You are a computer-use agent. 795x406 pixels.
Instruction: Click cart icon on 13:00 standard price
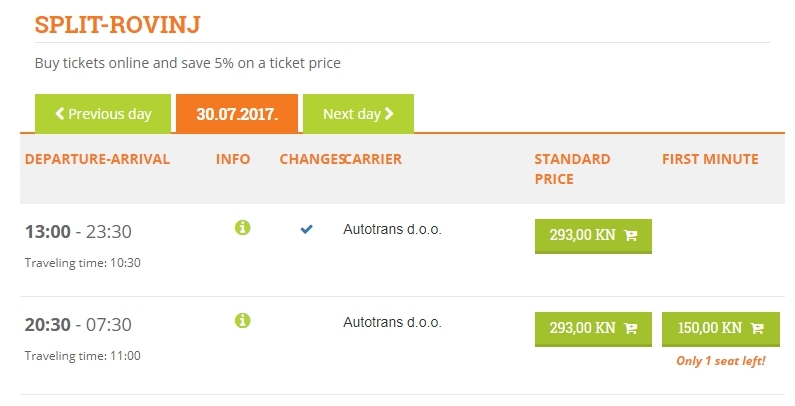tap(631, 235)
